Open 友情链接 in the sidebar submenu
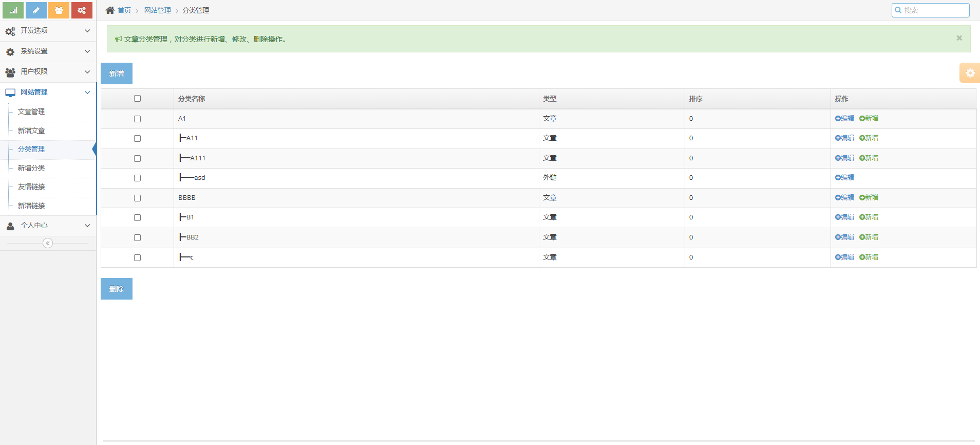The height and width of the screenshot is (445, 980). pos(31,187)
